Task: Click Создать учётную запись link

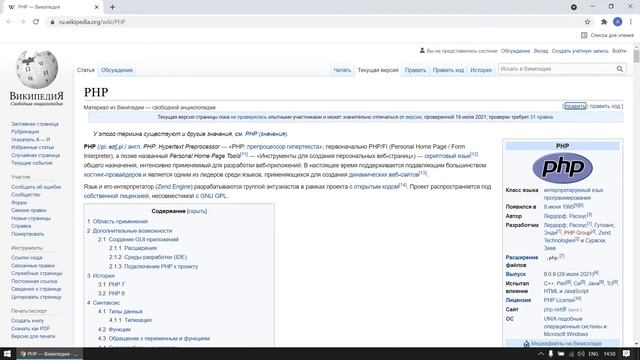Action: [580, 51]
